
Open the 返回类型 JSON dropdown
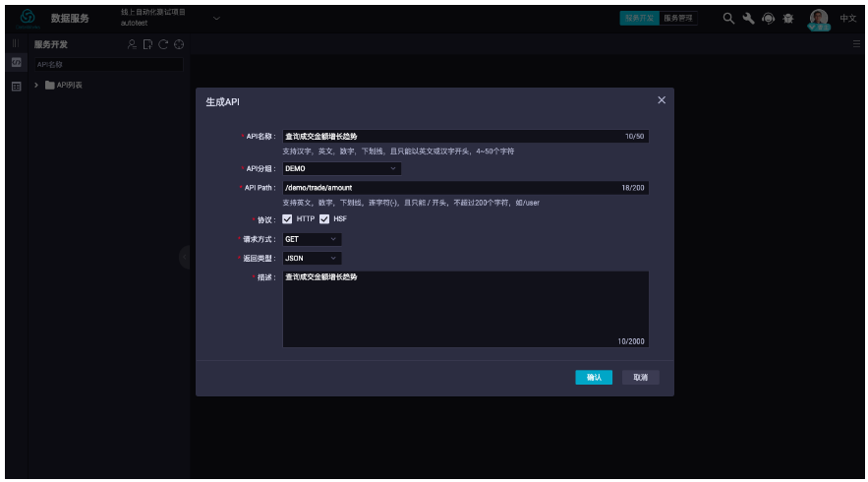tap(312, 258)
